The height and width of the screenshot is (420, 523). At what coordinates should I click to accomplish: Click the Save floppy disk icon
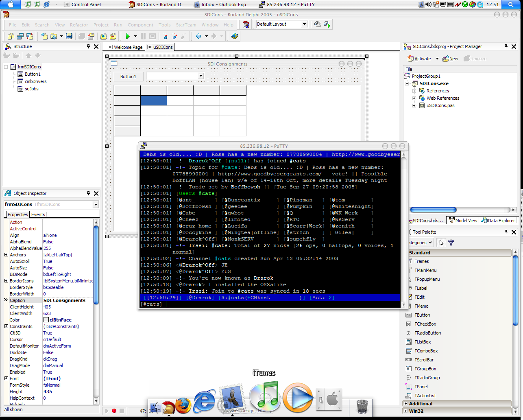click(x=69, y=36)
